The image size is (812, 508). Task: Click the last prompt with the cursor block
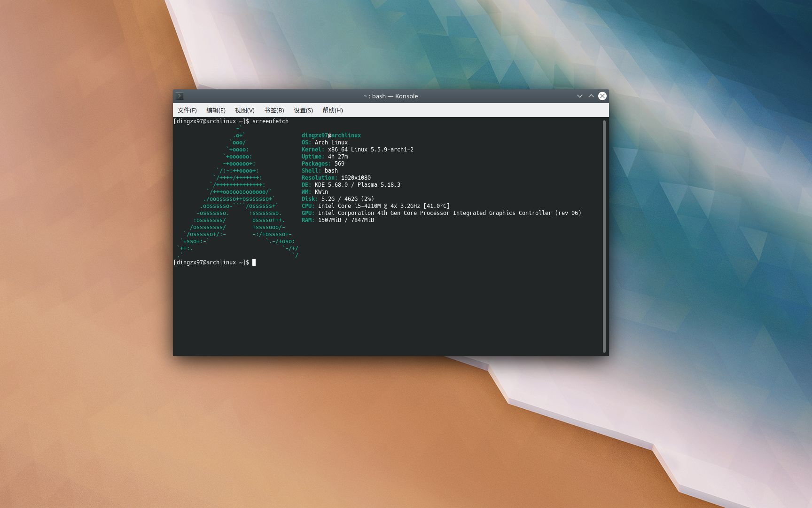click(215, 262)
